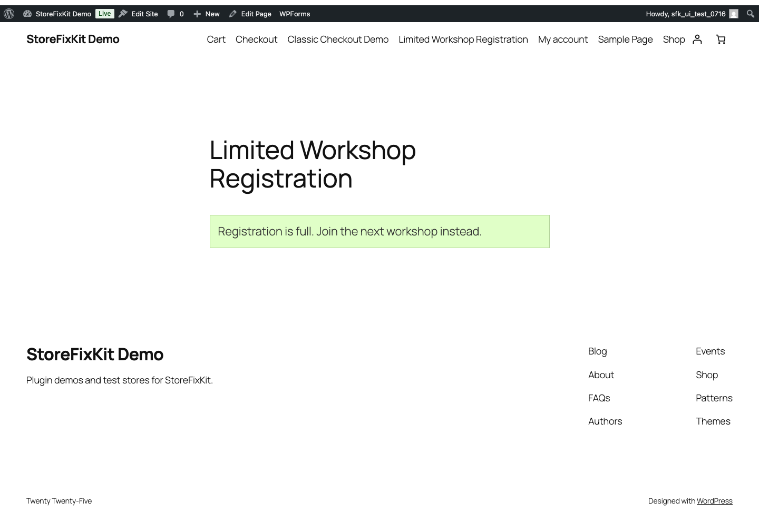This screenshot has height=532, width=759.
Task: Open admin bar search magnifier
Action: click(750, 14)
